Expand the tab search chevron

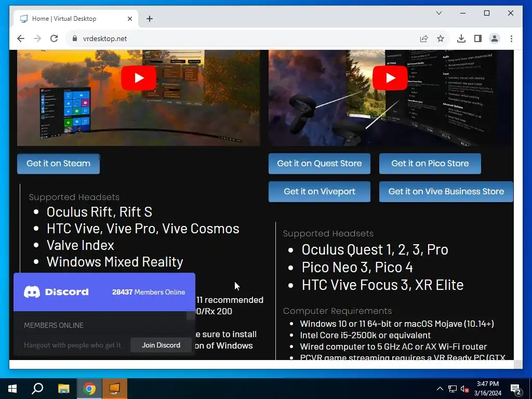pos(438,13)
